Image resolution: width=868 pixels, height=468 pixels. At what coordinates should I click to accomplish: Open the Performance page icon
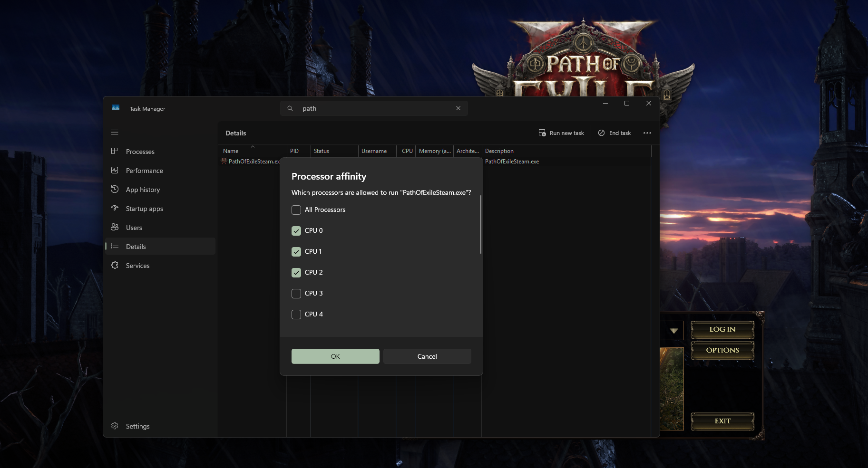click(115, 170)
